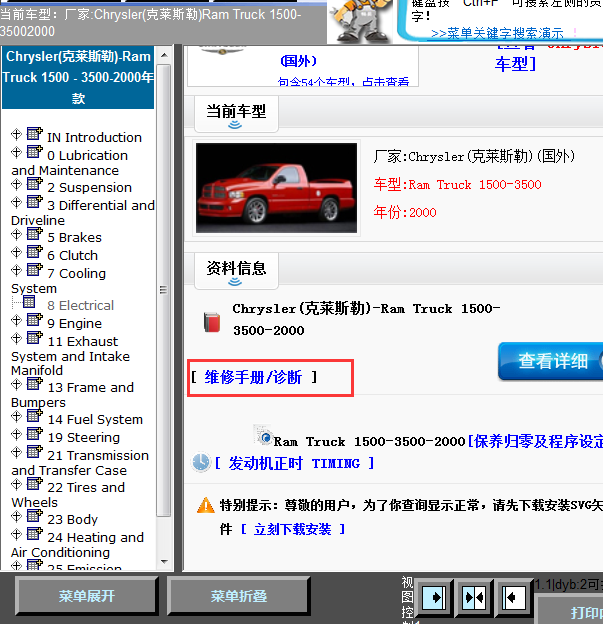Click the 查看详细 blue button
603x629 pixels.
pos(552,361)
